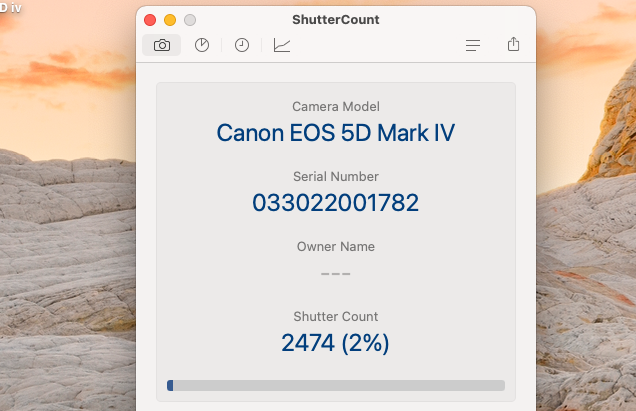Close the ShutterCount window

pyautogui.click(x=150, y=20)
